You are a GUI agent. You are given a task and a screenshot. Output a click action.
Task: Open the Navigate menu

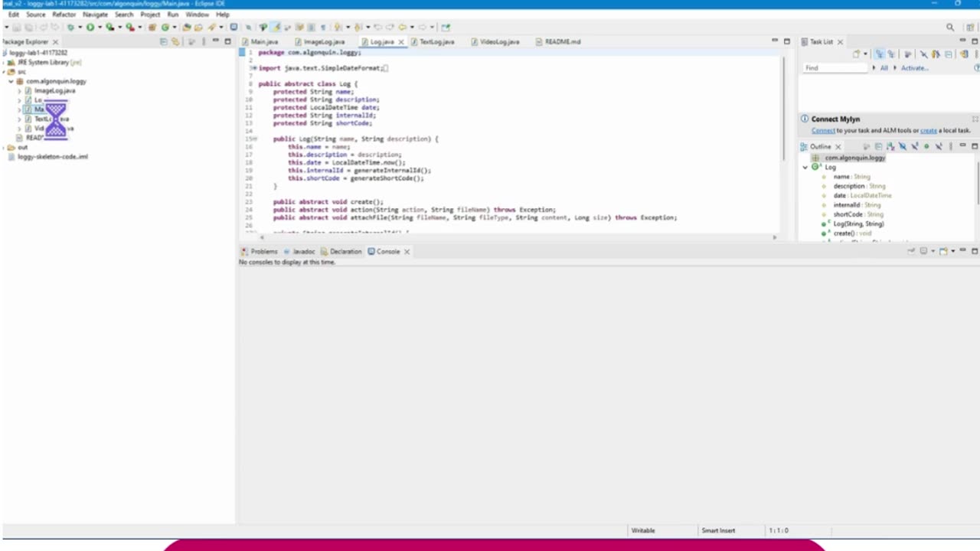(95, 15)
